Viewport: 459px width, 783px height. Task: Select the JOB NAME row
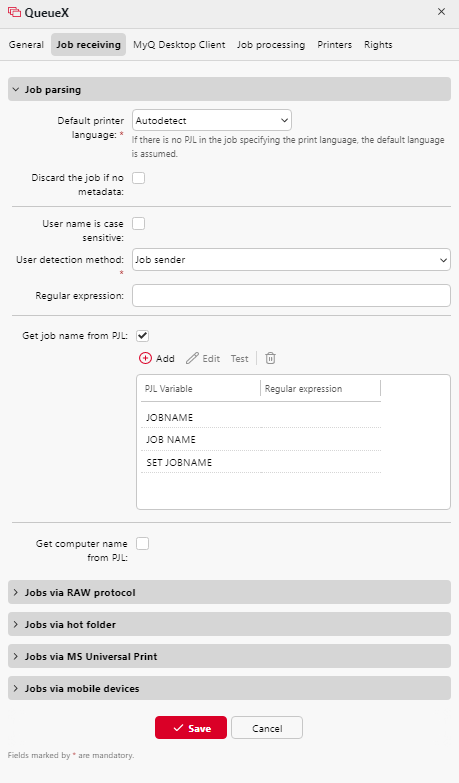tap(261, 439)
